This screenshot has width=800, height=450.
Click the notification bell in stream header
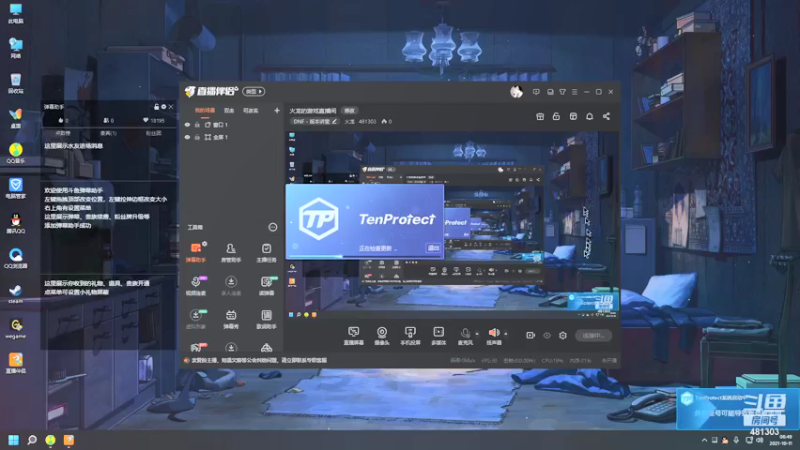(x=589, y=116)
